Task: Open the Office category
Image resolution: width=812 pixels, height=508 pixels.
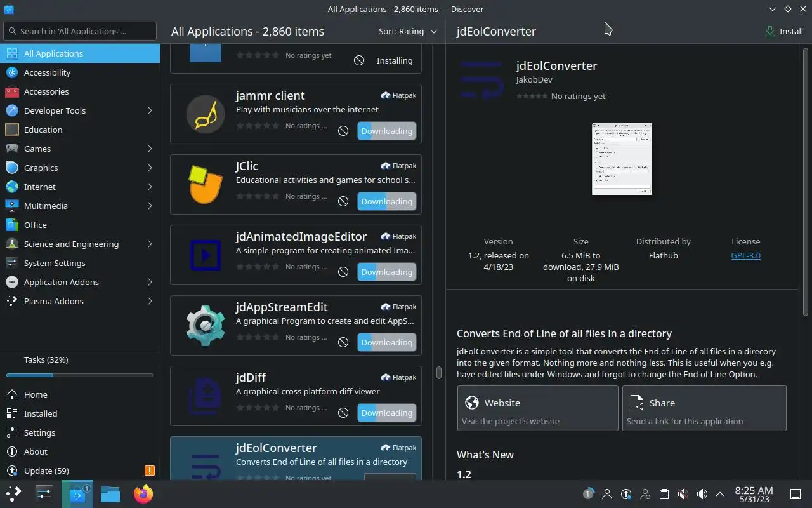Action: tap(80, 225)
